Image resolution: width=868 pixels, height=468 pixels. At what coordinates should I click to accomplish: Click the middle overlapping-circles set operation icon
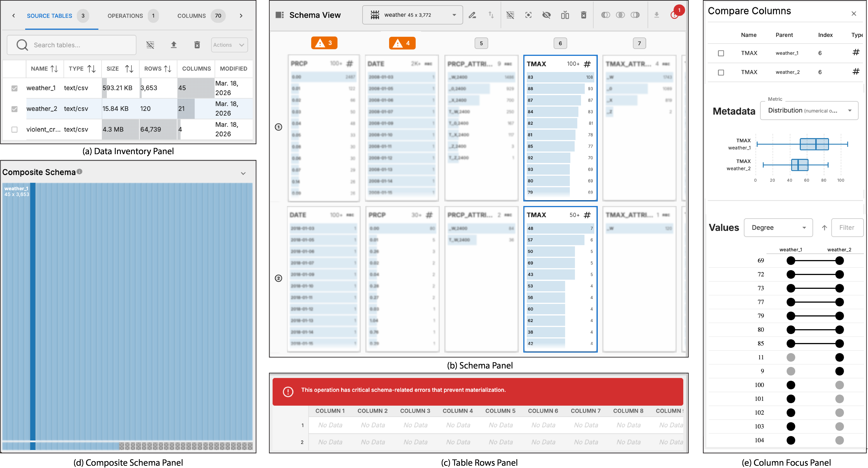coord(620,15)
